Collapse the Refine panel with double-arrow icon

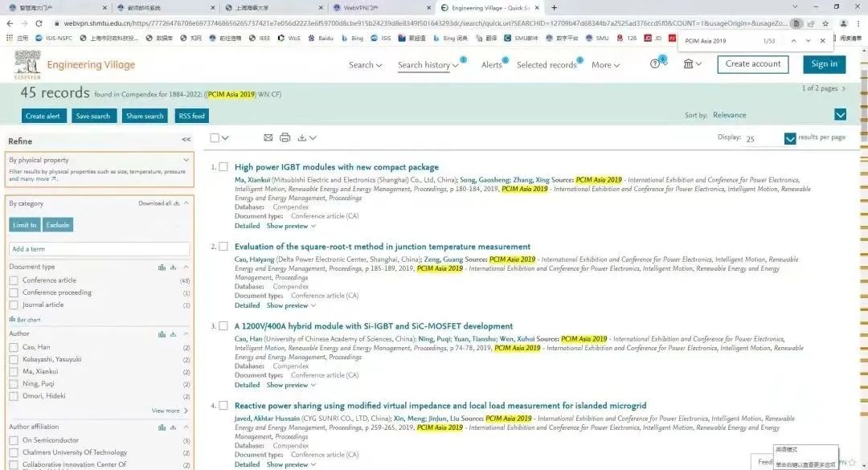click(x=186, y=140)
